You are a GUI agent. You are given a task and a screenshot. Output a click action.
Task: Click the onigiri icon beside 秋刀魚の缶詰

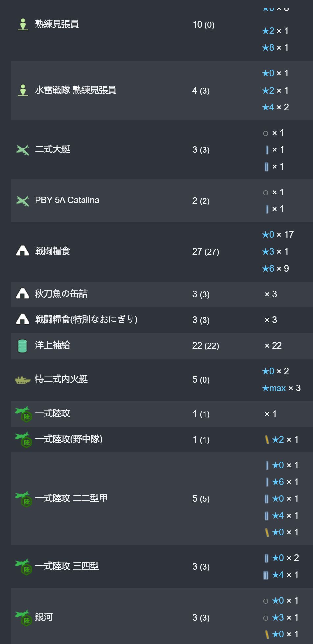coord(23,294)
